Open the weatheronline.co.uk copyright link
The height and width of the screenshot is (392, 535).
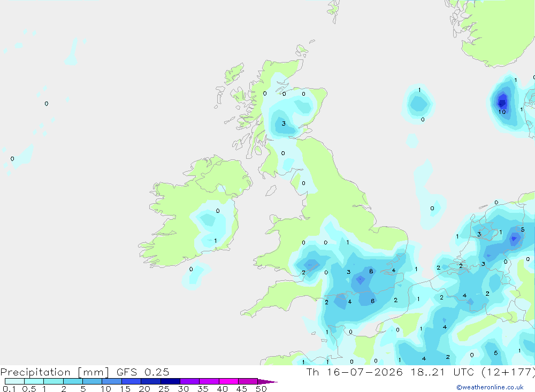(490, 387)
